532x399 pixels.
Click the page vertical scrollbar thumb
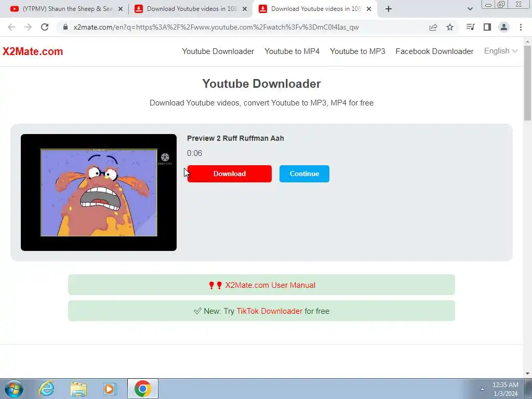(528, 83)
